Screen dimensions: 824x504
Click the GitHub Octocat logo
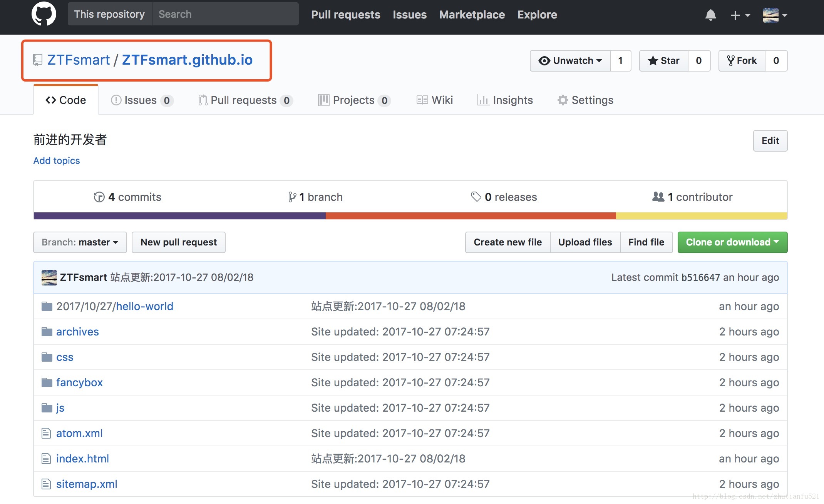click(x=44, y=14)
